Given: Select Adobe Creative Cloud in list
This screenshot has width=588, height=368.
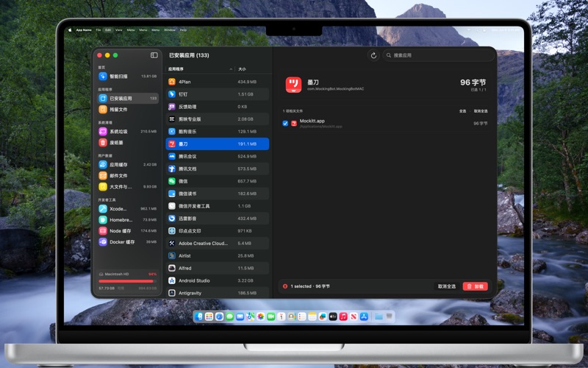Looking at the screenshot, I should tap(218, 243).
